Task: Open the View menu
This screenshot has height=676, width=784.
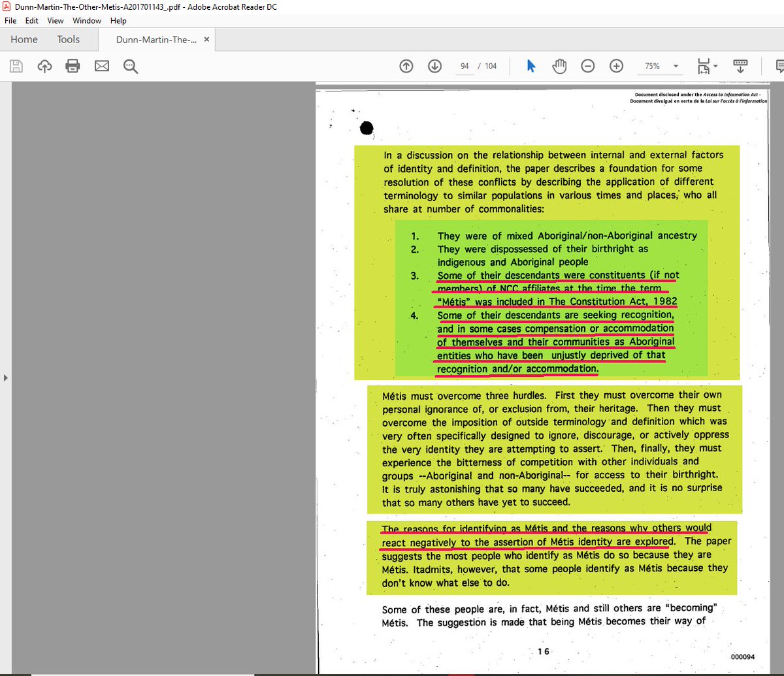Action: [x=56, y=20]
